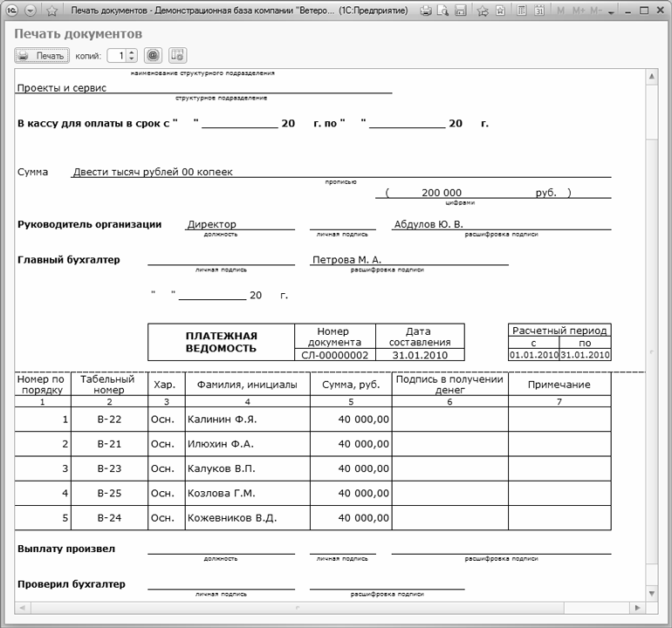Open print preview icon in title bar
Viewport: 672px width, 628px height.
tap(442, 10)
